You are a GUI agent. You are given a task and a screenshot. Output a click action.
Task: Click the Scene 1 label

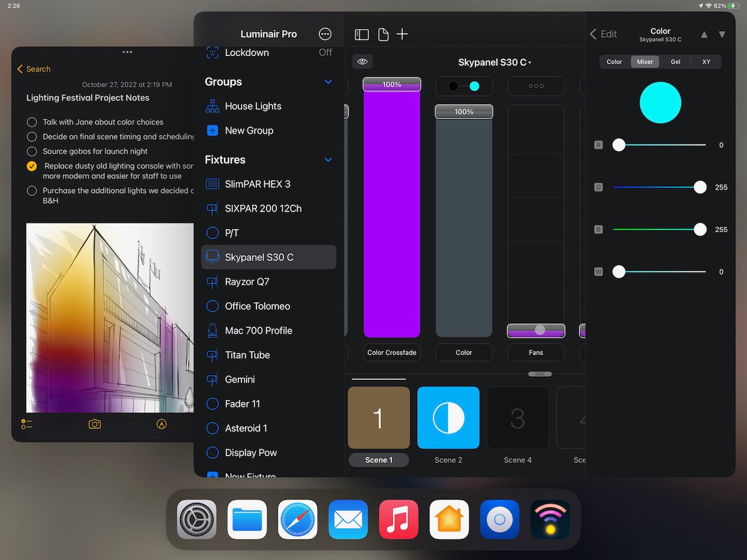click(378, 460)
